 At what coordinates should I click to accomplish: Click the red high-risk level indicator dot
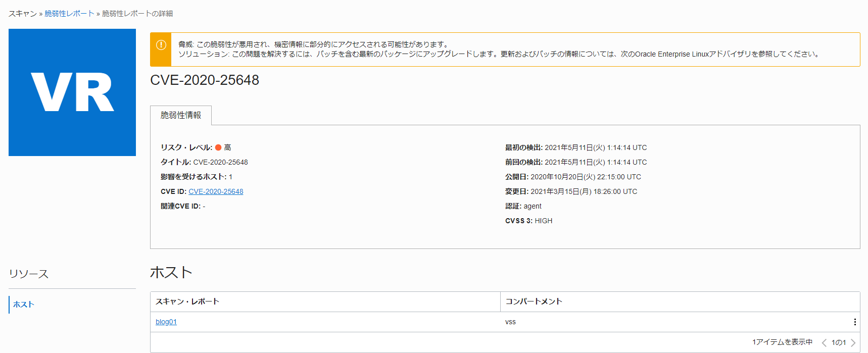click(218, 147)
